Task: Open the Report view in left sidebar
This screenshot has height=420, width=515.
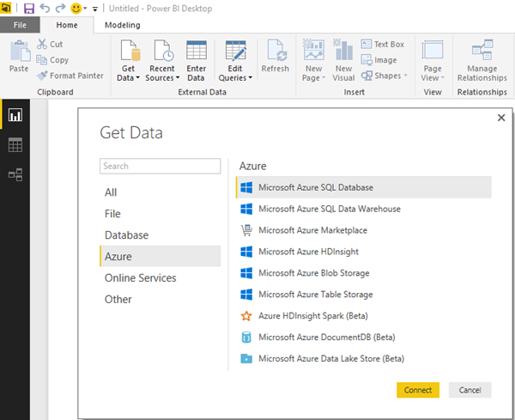Action: 15,115
